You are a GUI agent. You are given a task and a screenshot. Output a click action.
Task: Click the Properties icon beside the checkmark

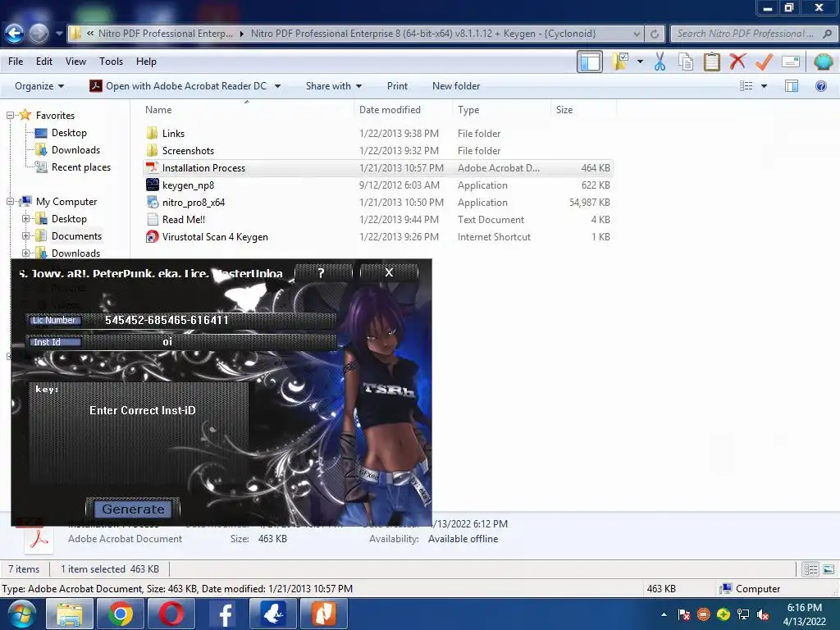[791, 62]
